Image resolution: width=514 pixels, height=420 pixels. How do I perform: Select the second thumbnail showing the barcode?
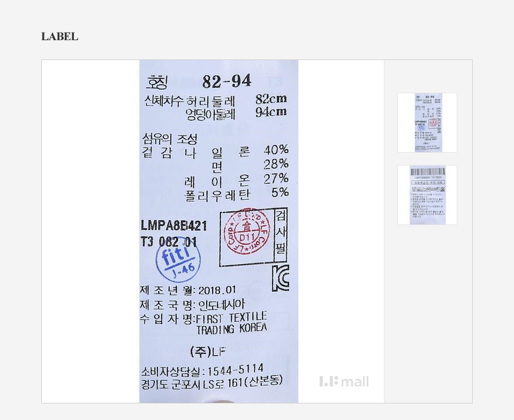click(427, 195)
